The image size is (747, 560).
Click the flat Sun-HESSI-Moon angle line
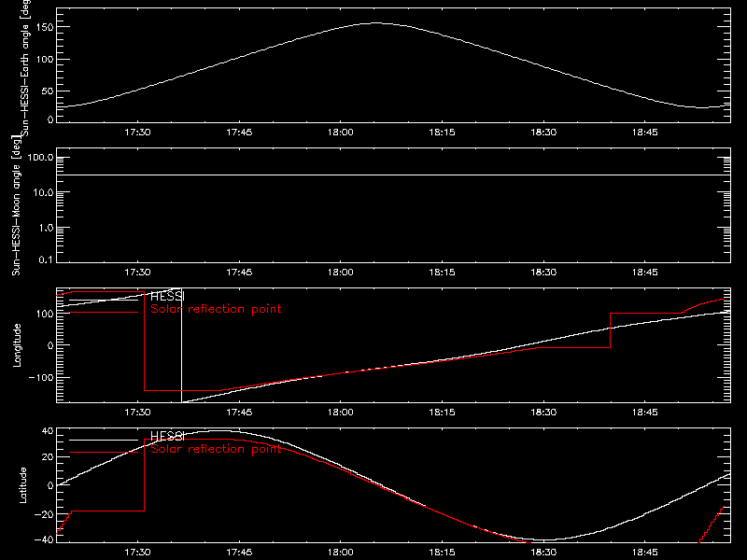point(393,175)
